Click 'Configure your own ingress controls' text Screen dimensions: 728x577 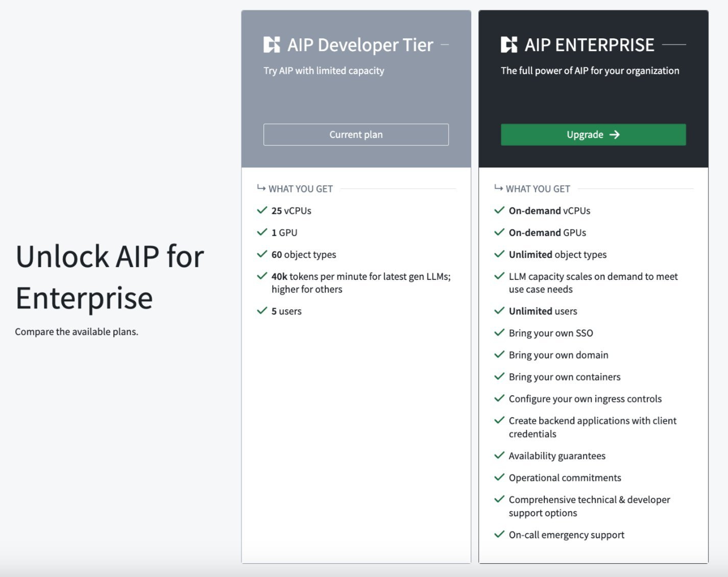pyautogui.click(x=585, y=399)
